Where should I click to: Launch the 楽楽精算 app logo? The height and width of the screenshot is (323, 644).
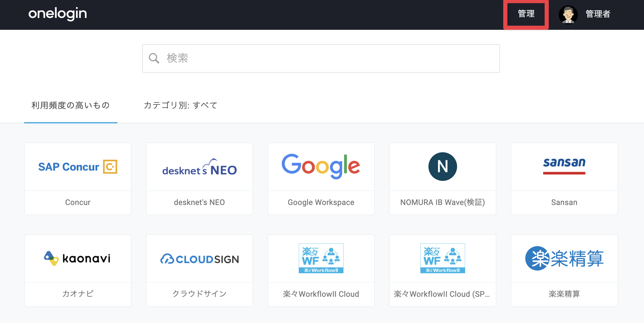(564, 258)
